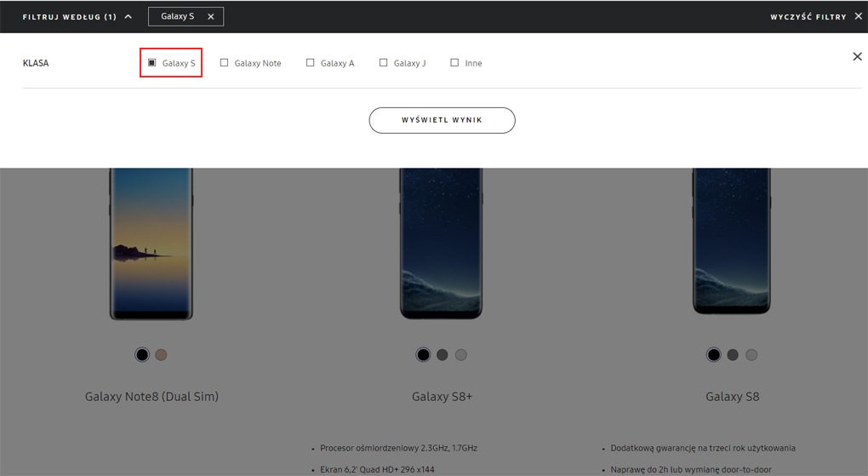Close the Klasa filter panel
The image size is (868, 476).
point(857,56)
